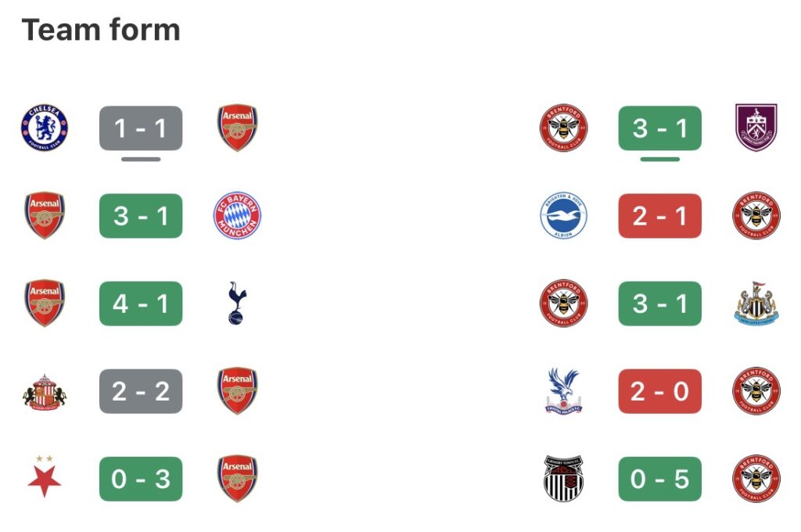The width and height of the screenshot is (801, 532).
Task: Select the Brentford vs Newcastle 3 - 1 score
Action: coord(660,304)
